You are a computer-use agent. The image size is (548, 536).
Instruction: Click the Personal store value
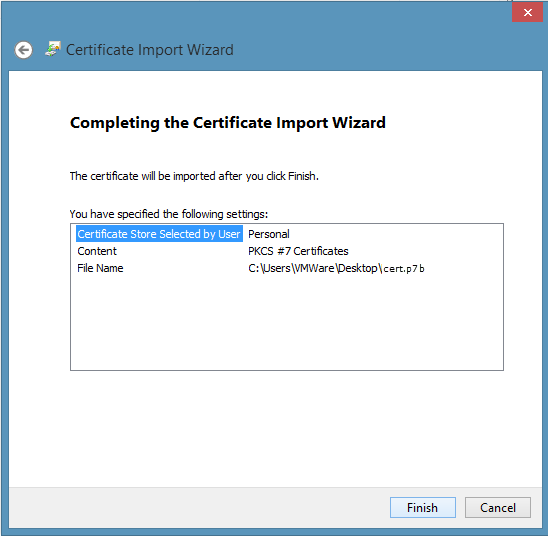[268, 234]
